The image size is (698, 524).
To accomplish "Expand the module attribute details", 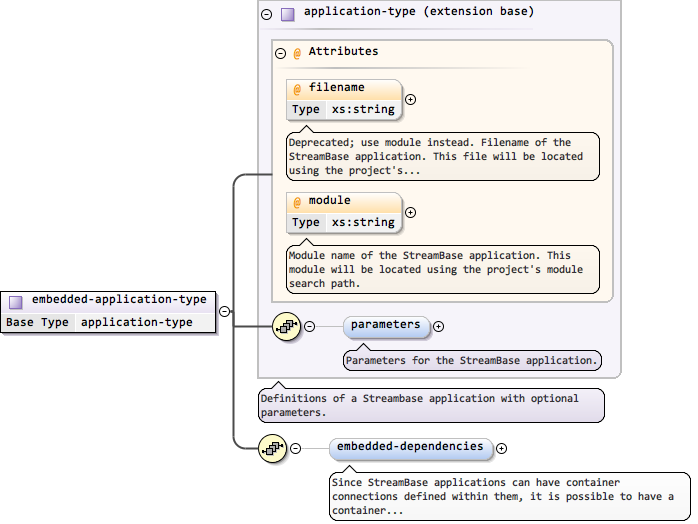I will tap(410, 212).
